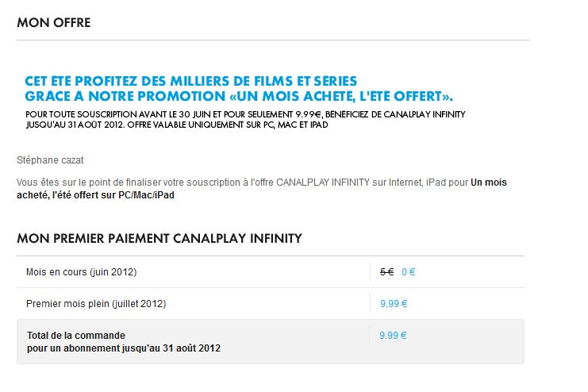Viewport: 588px width, 392px height.
Task: Click bold 'Un mois' text
Action: (x=489, y=183)
